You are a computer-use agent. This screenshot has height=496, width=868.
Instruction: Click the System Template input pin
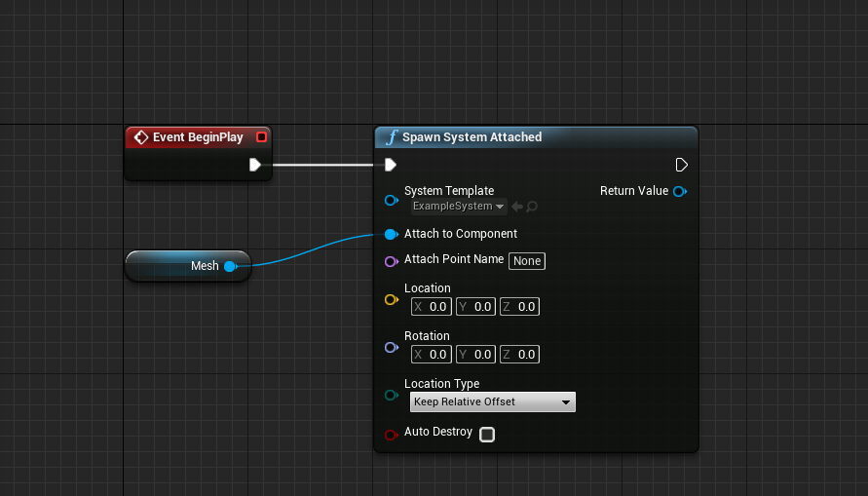point(392,200)
